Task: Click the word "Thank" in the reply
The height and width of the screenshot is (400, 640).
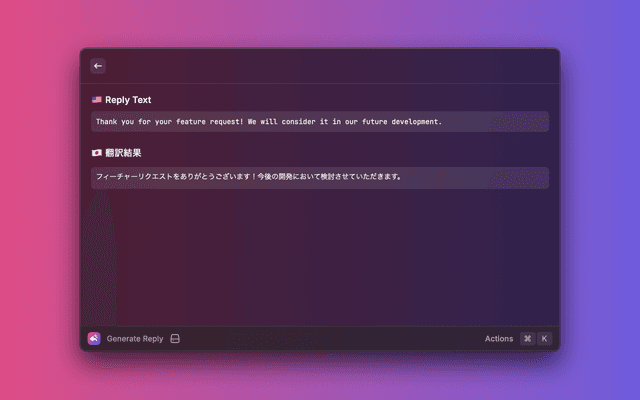Action: pyautogui.click(x=107, y=122)
